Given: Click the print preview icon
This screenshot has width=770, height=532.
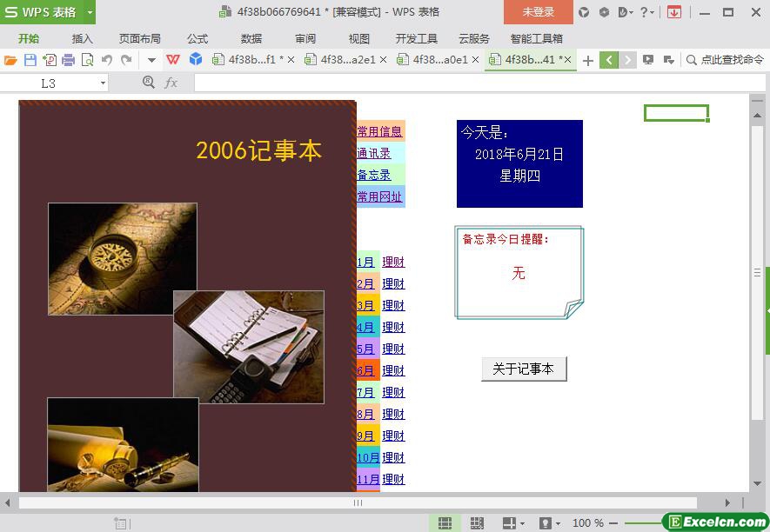Looking at the screenshot, I should tap(88, 60).
